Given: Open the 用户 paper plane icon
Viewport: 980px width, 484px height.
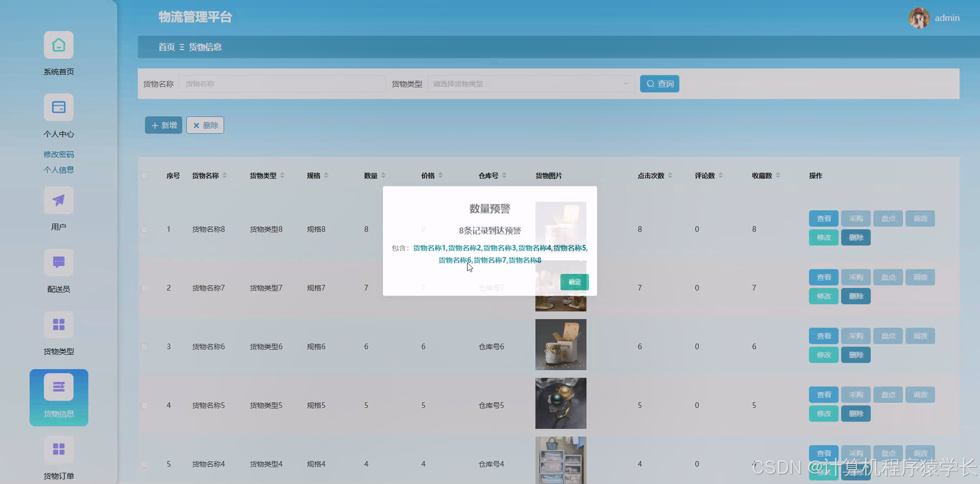Looking at the screenshot, I should point(59,201).
